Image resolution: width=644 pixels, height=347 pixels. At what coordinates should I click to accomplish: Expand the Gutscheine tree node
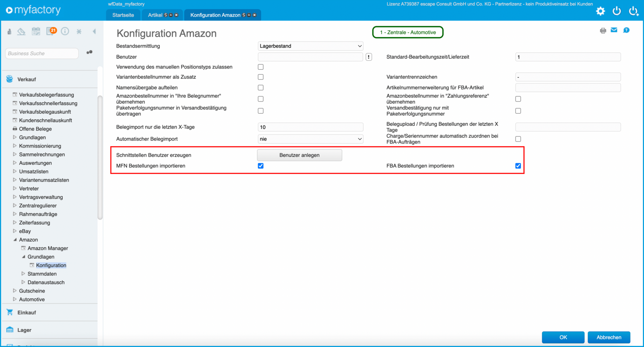[x=15, y=291]
